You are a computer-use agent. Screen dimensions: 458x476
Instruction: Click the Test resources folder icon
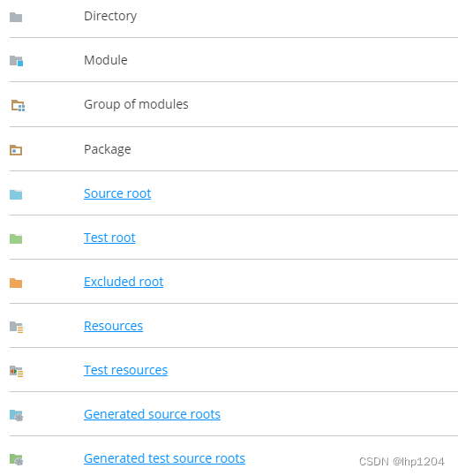point(17,371)
